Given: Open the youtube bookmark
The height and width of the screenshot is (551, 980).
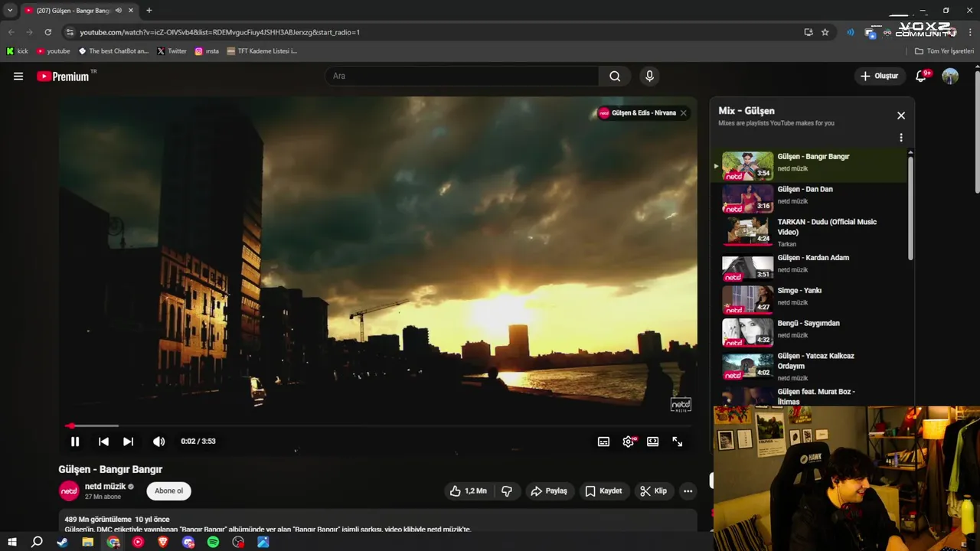Looking at the screenshot, I should [x=54, y=51].
